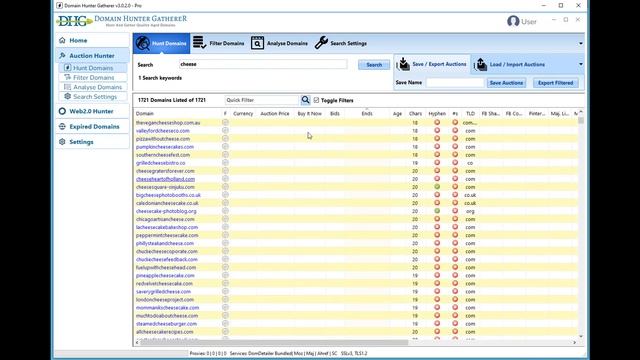
Task: Expand the Save/Load panel dropdown arrow
Action: (x=580, y=64)
